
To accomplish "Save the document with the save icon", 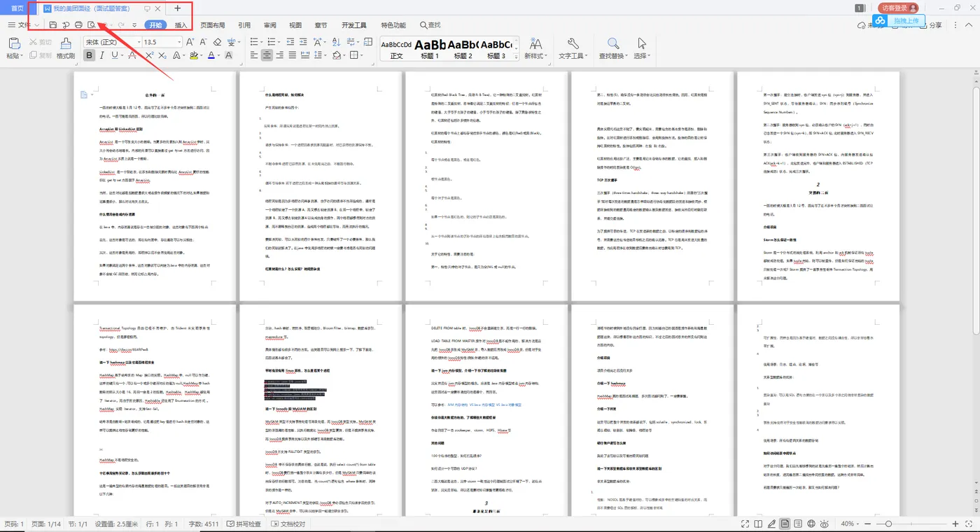I will pyautogui.click(x=53, y=25).
